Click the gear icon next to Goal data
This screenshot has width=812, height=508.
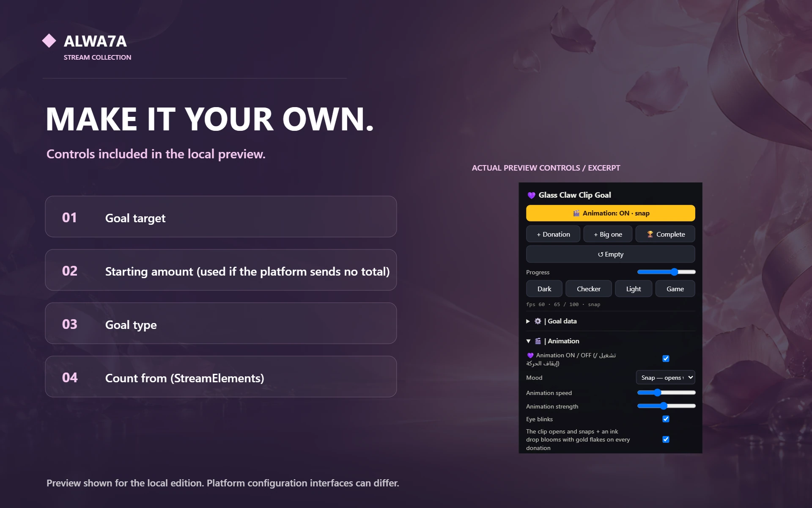(538, 321)
